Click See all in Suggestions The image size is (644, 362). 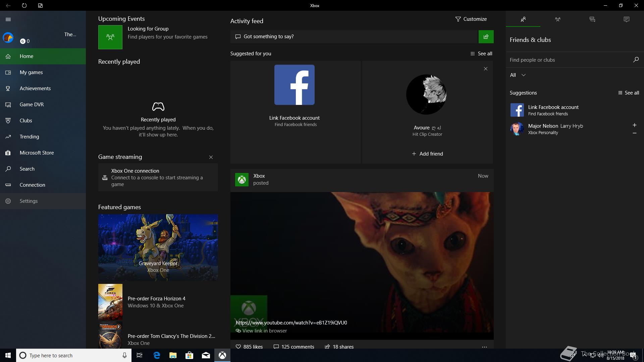[629, 93]
